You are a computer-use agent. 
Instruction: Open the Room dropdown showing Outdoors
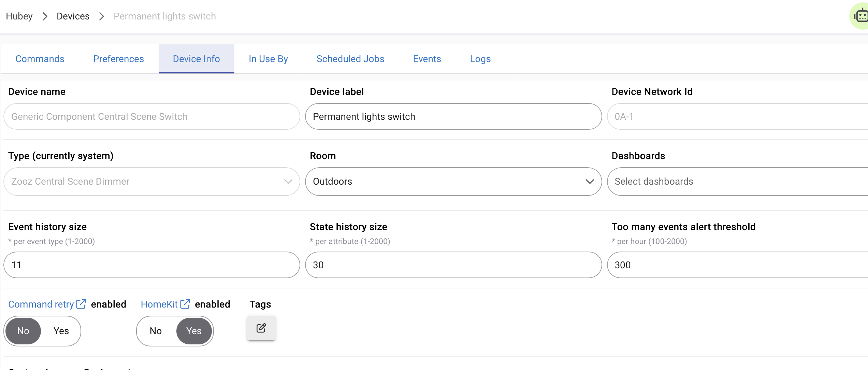tap(453, 182)
